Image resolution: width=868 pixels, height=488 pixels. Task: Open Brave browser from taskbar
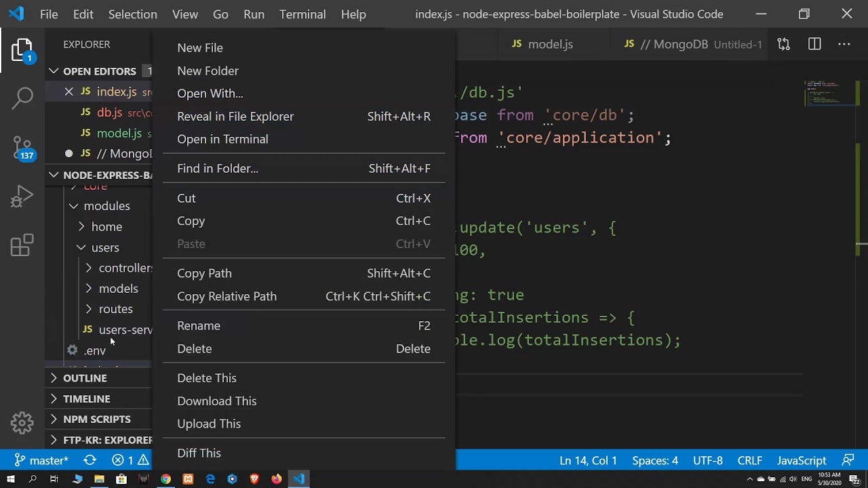[x=254, y=479]
